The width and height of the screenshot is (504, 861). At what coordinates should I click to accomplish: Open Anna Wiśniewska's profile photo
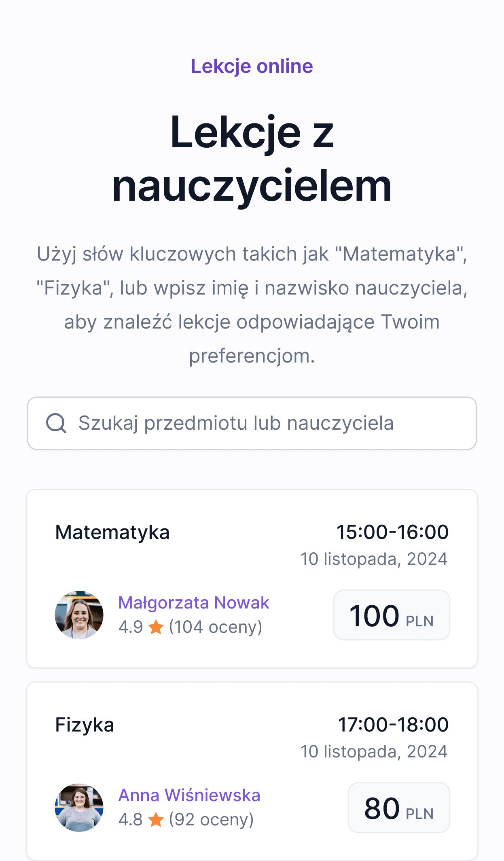tap(79, 807)
